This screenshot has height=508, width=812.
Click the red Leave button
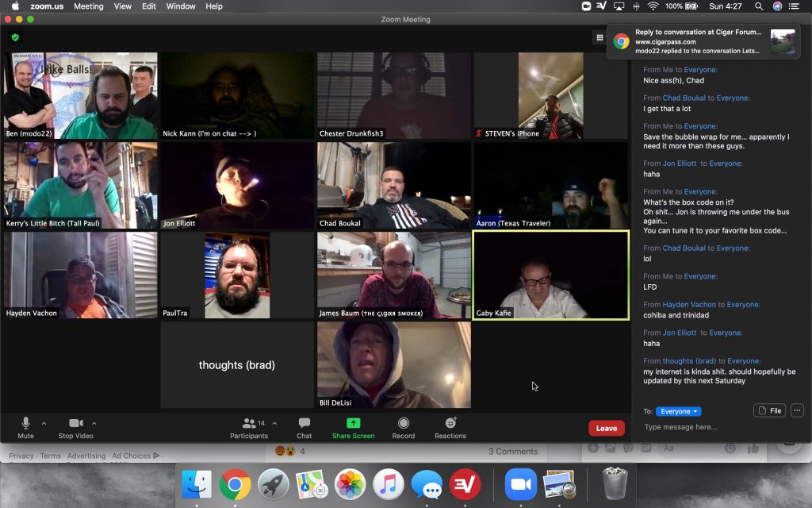(x=606, y=428)
